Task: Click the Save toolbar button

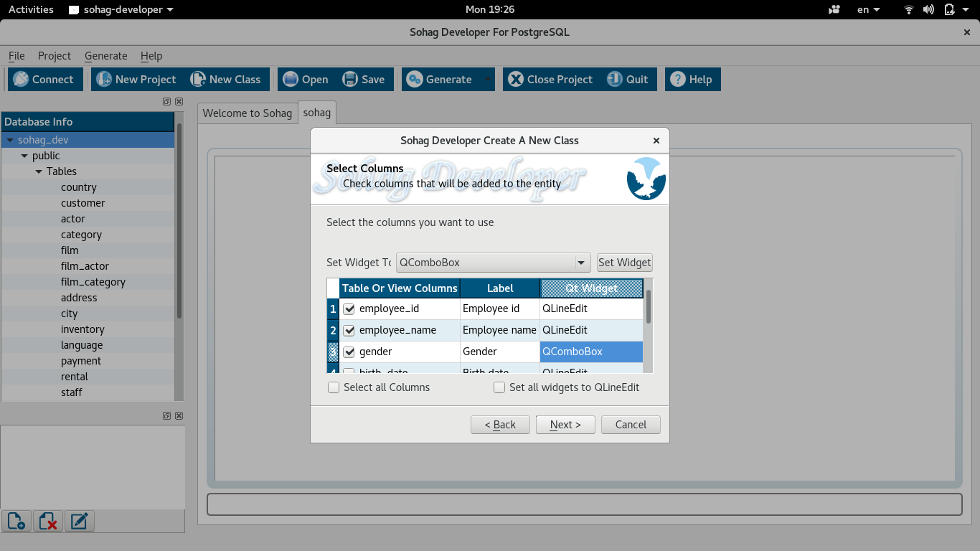Action: click(x=364, y=80)
